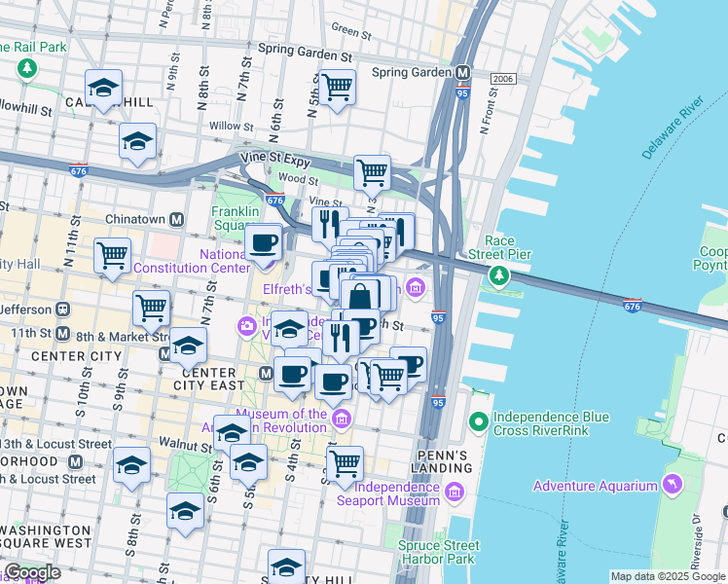Open the coffee cup marker left of Penn's Landing piers
Viewport: 728px width, 584px height.
click(x=413, y=363)
